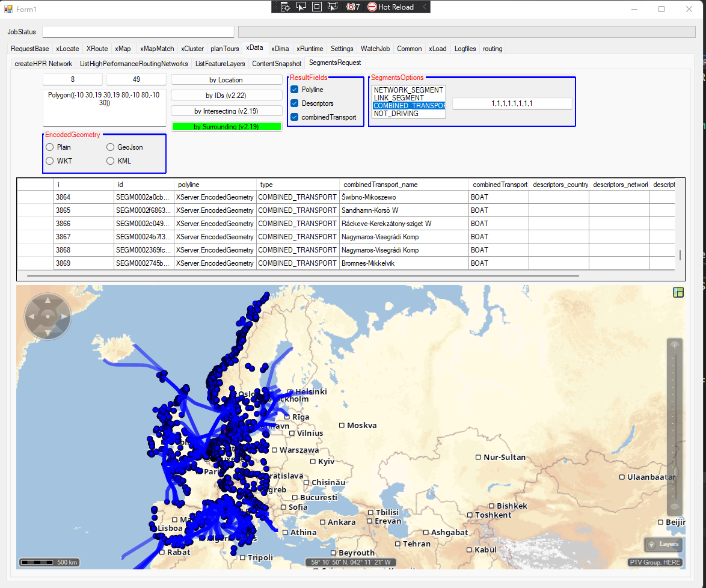The image size is (706, 588).
Task: Click the zoom in plus on map
Action: (x=675, y=346)
